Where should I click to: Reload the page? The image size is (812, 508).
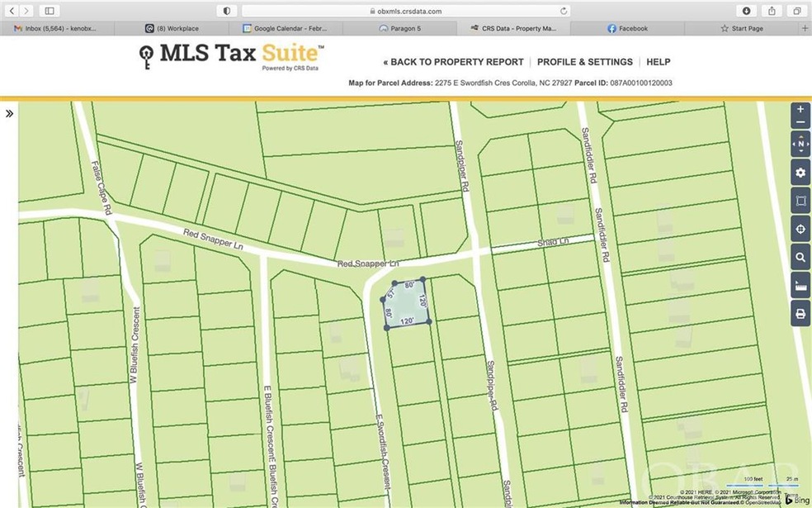pyautogui.click(x=564, y=11)
